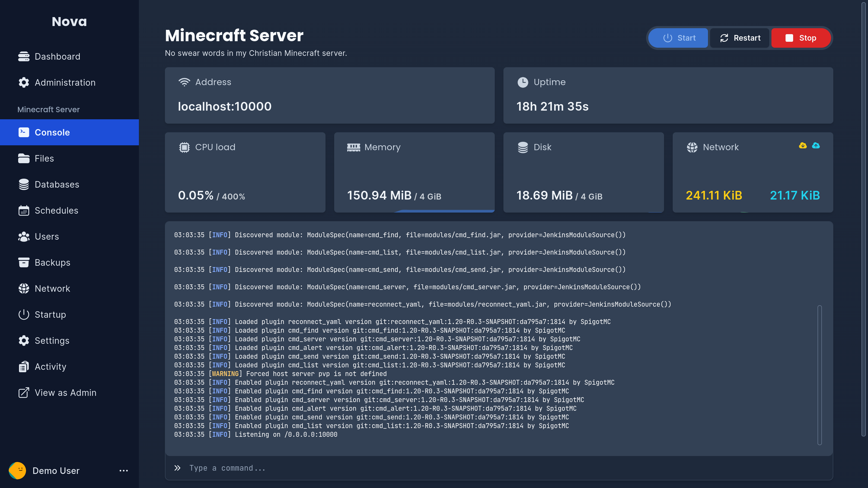Click the Startup power icon in sidebar

point(24,314)
